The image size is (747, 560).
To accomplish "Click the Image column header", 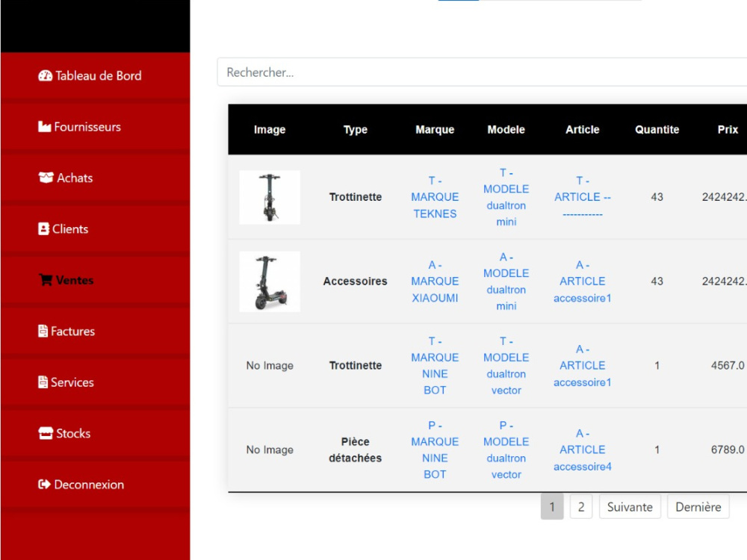I will (270, 129).
